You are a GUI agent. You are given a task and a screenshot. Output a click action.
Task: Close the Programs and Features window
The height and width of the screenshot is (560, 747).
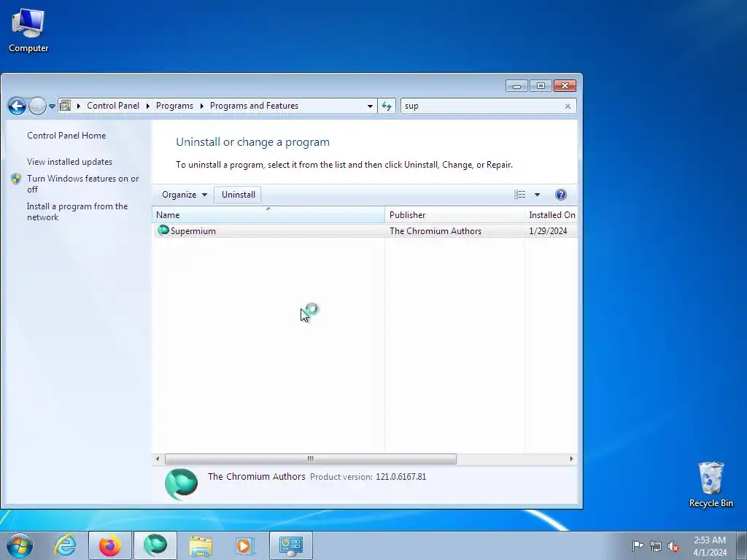click(565, 86)
